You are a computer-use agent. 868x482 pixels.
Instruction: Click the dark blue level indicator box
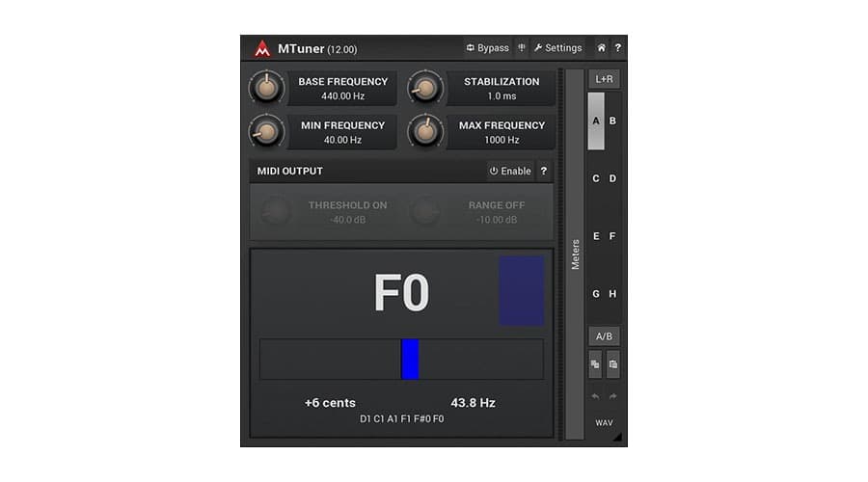click(x=522, y=290)
